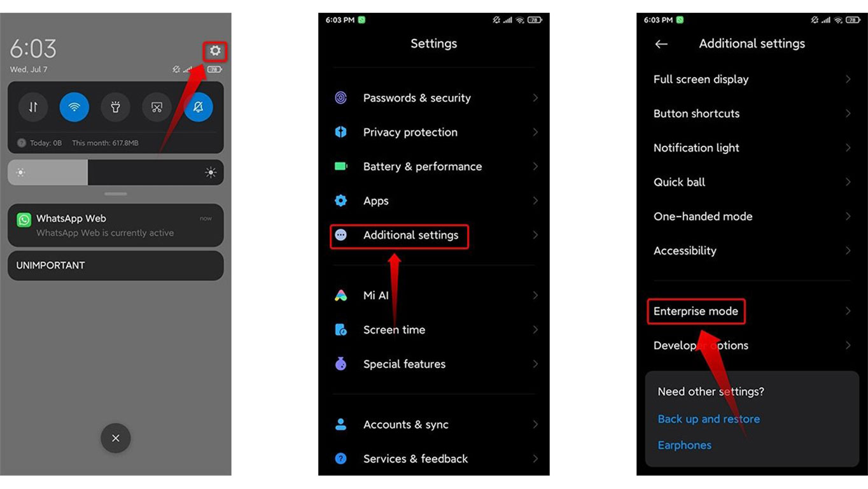The height and width of the screenshot is (489, 868).
Task: Click the Privacy protection shield icon
Action: pos(341,132)
